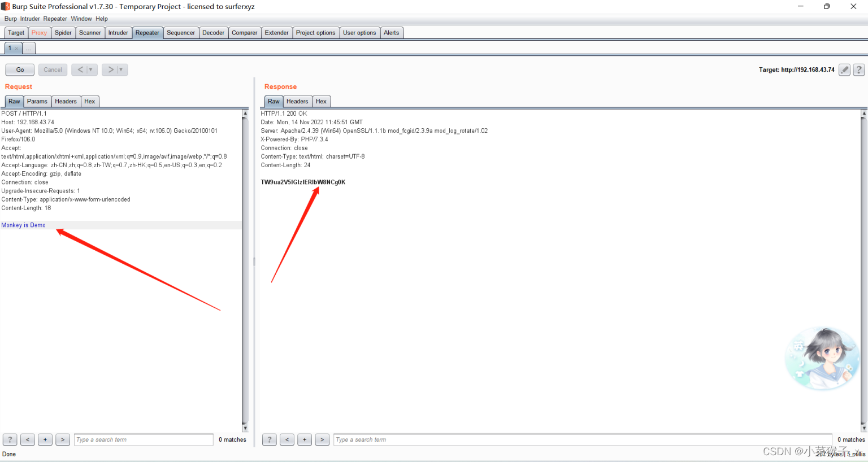Click the Cancel button
The width and height of the screenshot is (868, 462).
coord(53,69)
